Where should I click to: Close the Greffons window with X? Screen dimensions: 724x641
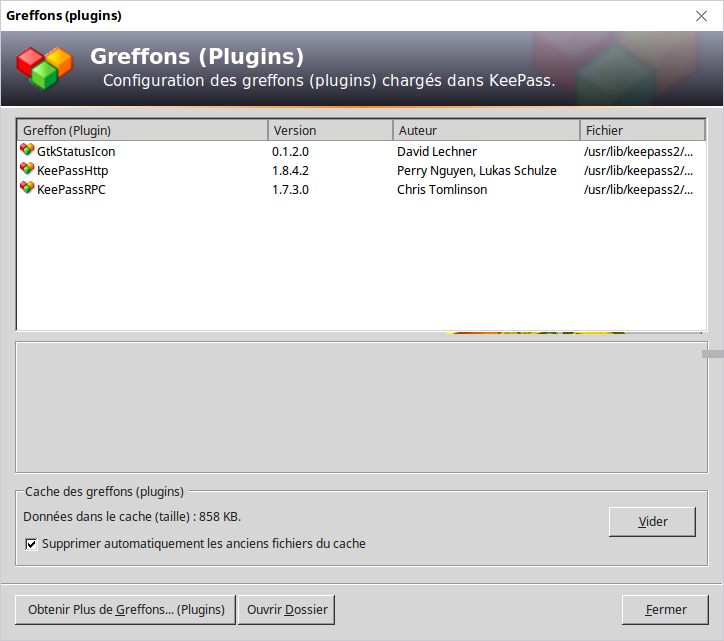[x=702, y=16]
